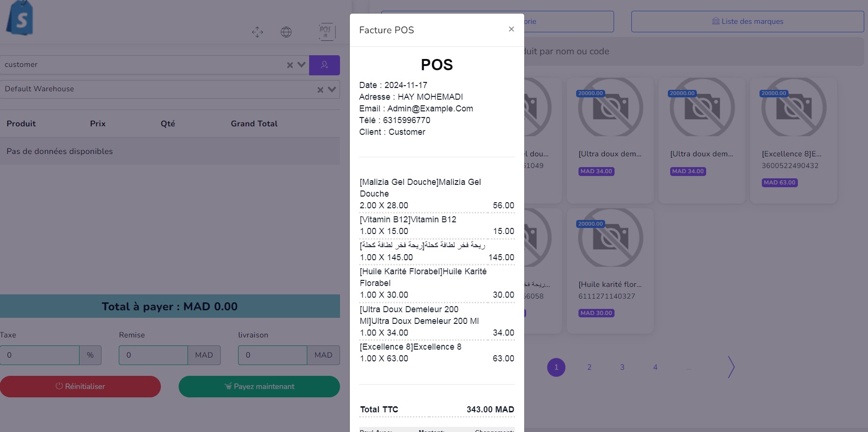Go to page 2 of products
The height and width of the screenshot is (432, 868).
(589, 367)
